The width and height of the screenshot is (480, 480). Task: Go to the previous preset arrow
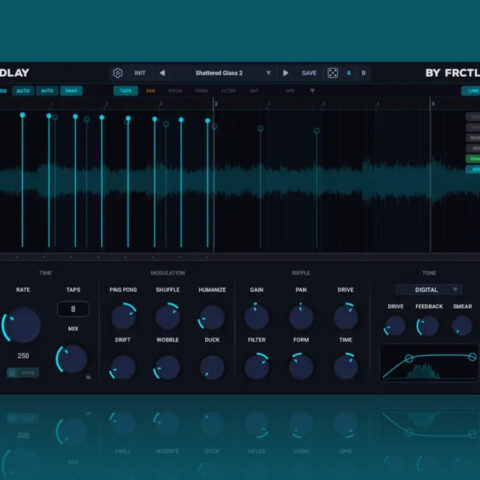(x=162, y=73)
